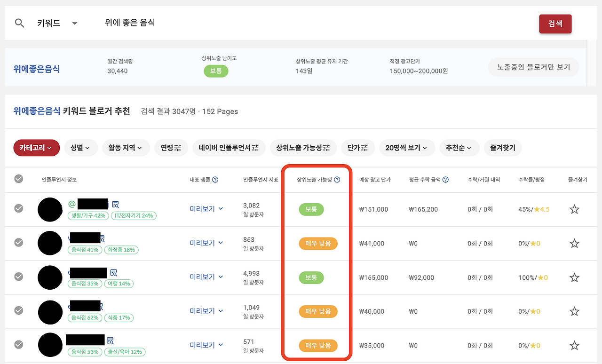Check the first influencer's row checkbox
This screenshot has height=364, width=602.
18,209
